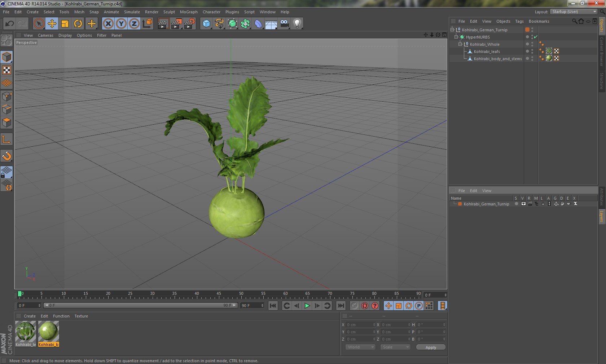Image resolution: width=606 pixels, height=364 pixels.
Task: Switch to the Content Browser side tab
Action: click(x=602, y=51)
